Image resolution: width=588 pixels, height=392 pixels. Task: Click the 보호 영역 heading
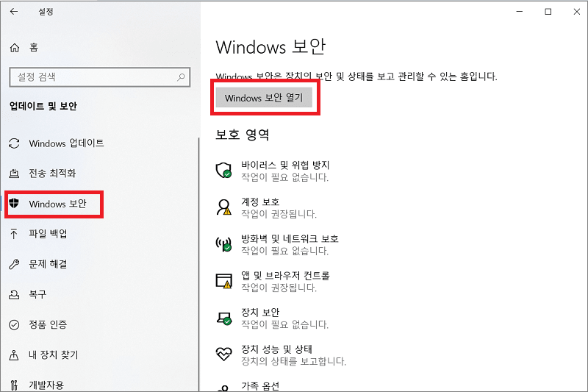coord(243,135)
